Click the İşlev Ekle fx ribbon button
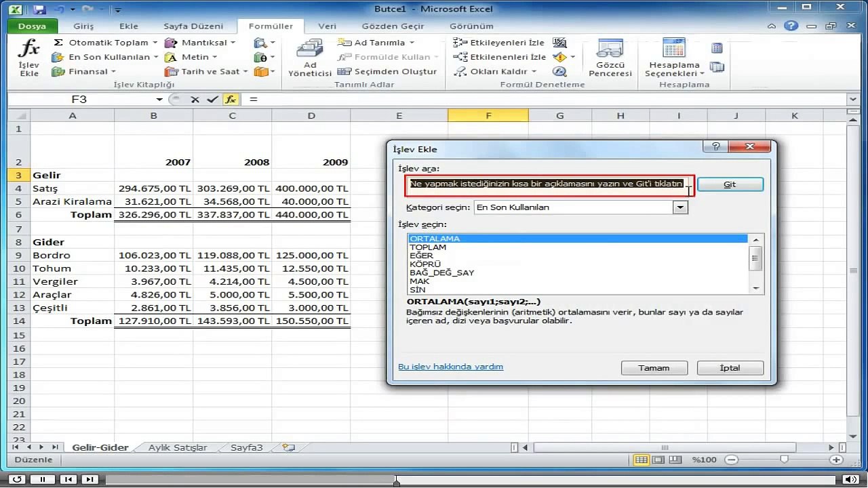This screenshot has height=488, width=868. (29, 58)
